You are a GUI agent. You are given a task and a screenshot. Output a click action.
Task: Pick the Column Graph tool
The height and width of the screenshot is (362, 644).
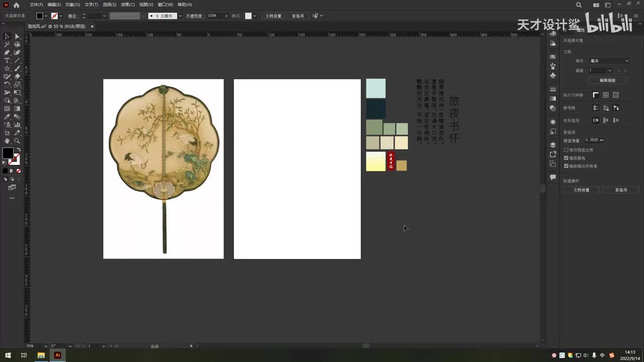point(17,125)
